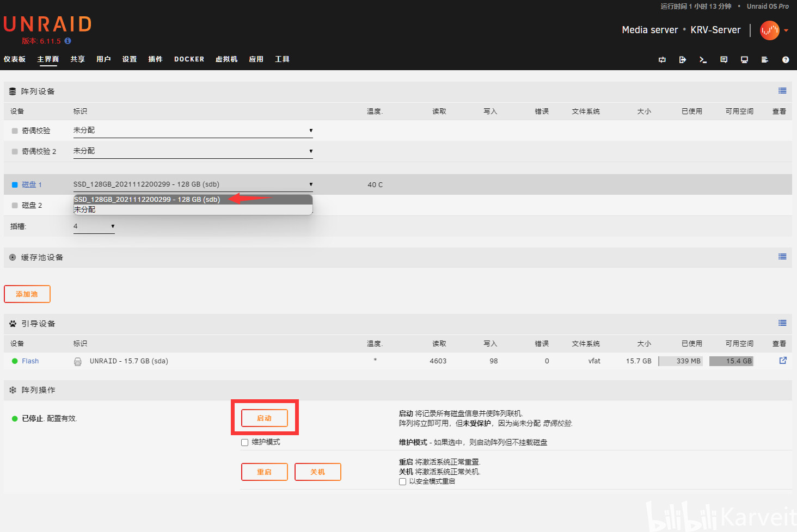Image resolution: width=797 pixels, height=532 pixels.
Task: Click the snowflake icon by 阵列操作
Action: pyautogui.click(x=13, y=390)
